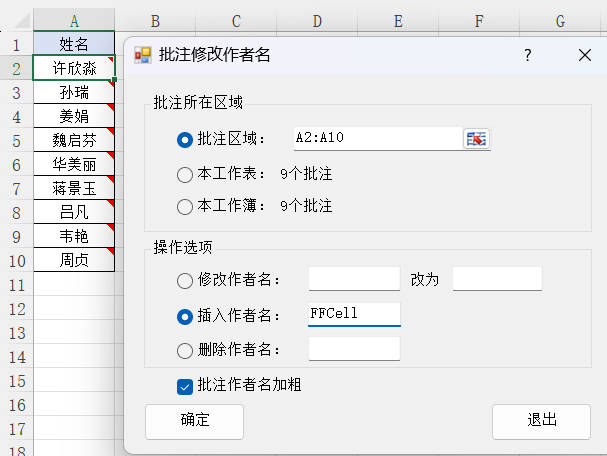Select the 批注区域 radio button
This screenshot has width=607, height=456.
185,140
